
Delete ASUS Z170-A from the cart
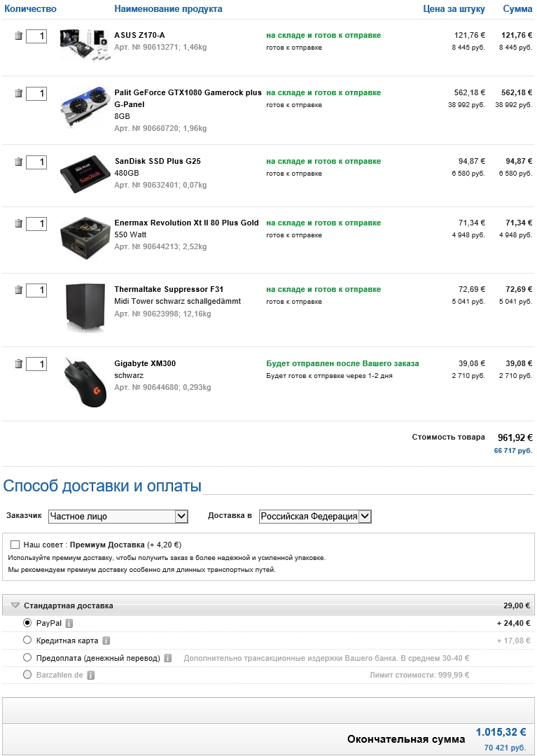(18, 36)
